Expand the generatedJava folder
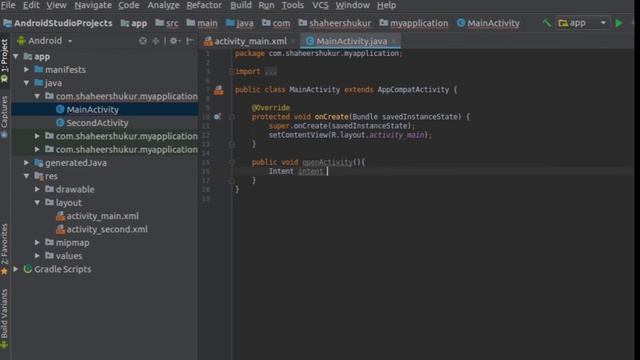The width and height of the screenshot is (640, 360). pos(27,163)
